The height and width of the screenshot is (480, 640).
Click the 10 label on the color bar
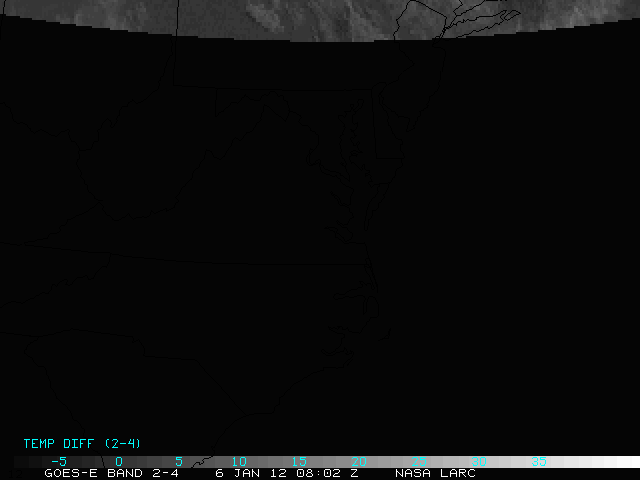click(238, 462)
